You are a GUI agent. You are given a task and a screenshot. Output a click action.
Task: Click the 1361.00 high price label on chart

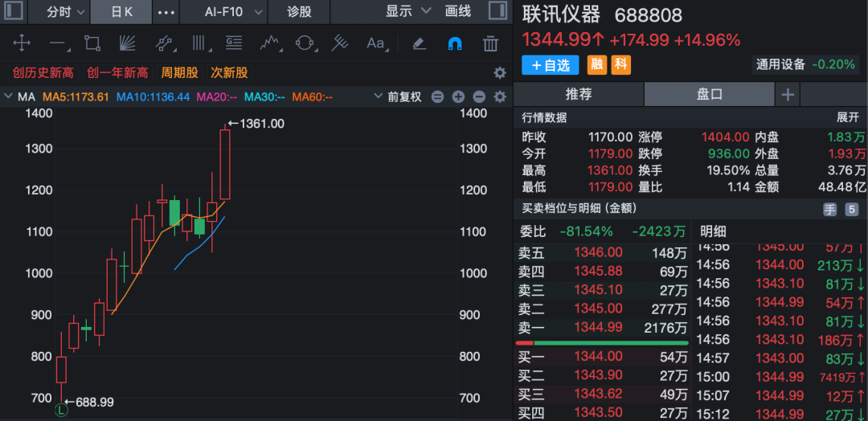pyautogui.click(x=262, y=124)
